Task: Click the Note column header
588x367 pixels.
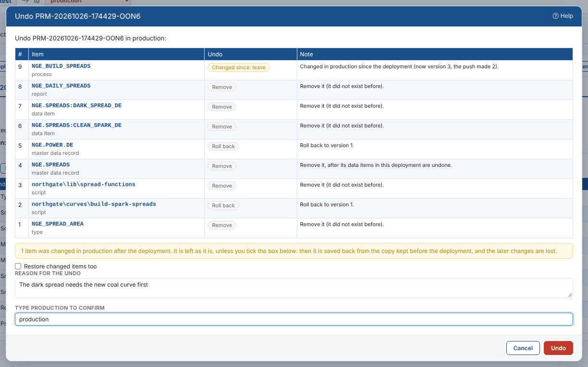Action: click(435, 54)
